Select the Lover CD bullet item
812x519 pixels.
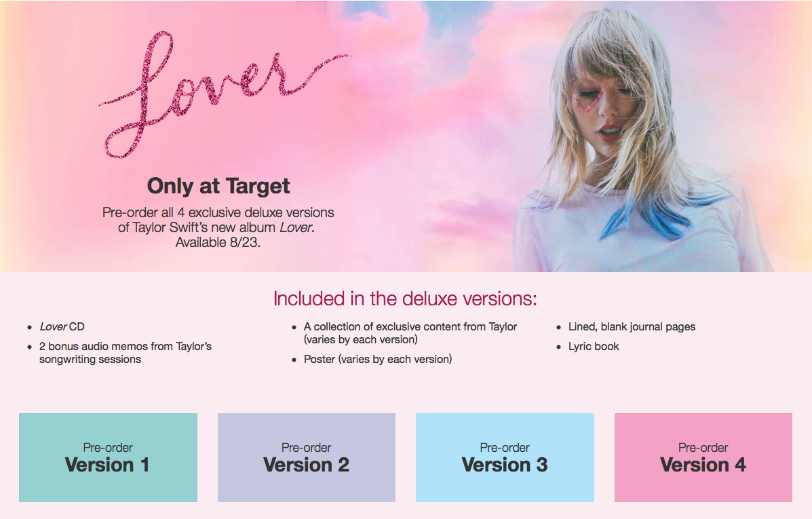(x=62, y=327)
